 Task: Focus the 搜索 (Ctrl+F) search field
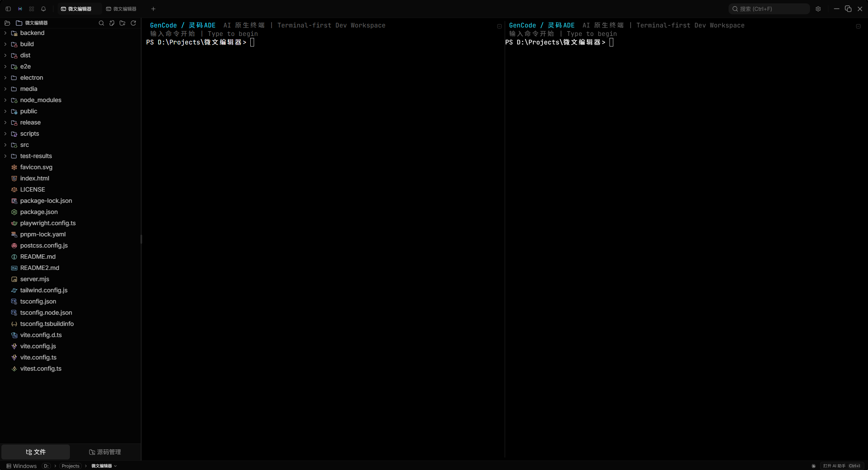769,9
